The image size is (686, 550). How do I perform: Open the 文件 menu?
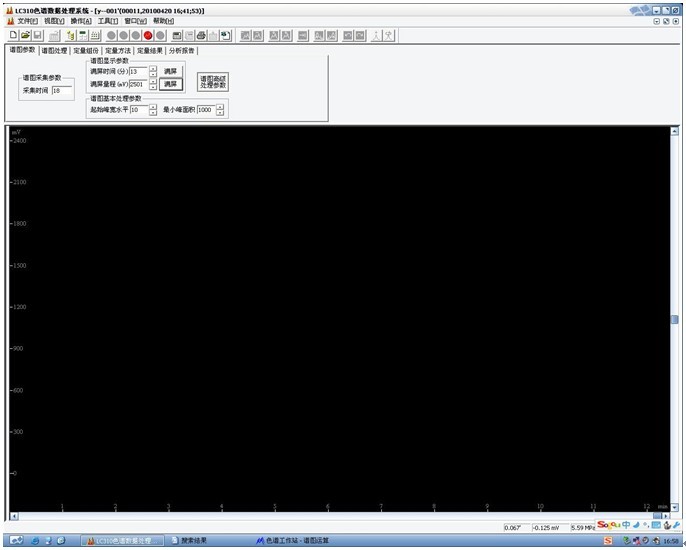(27, 20)
